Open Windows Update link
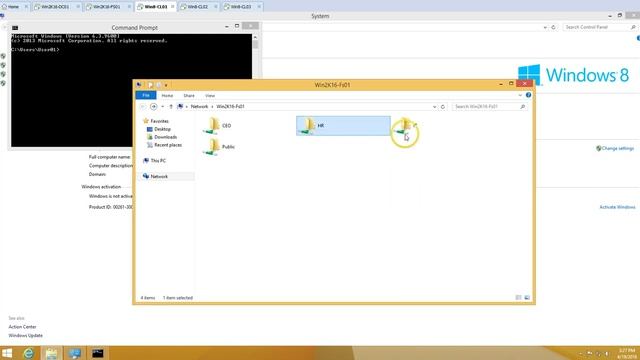Viewport: 640px width, 360px height. pos(25,336)
